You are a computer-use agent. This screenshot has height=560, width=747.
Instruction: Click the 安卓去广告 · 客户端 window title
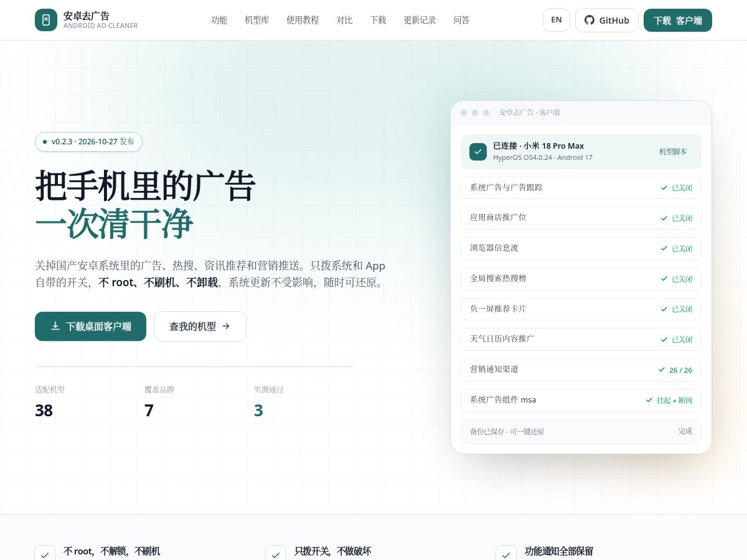530,113
